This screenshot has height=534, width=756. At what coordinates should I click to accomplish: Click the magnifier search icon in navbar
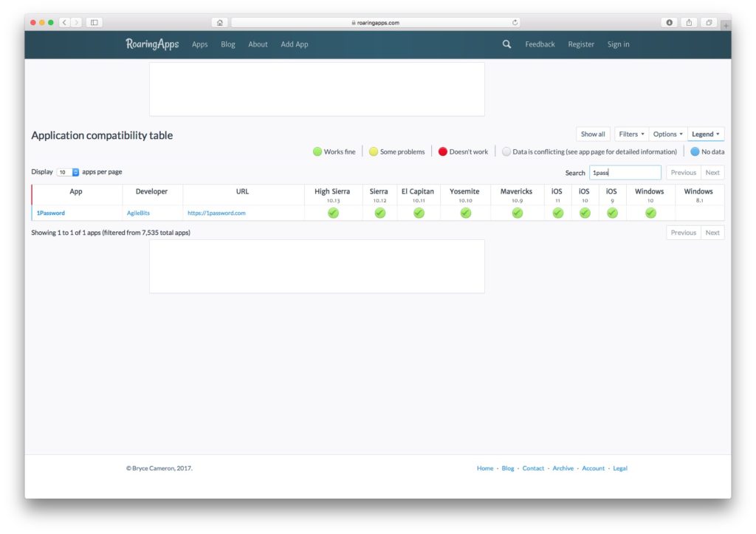[506, 44]
